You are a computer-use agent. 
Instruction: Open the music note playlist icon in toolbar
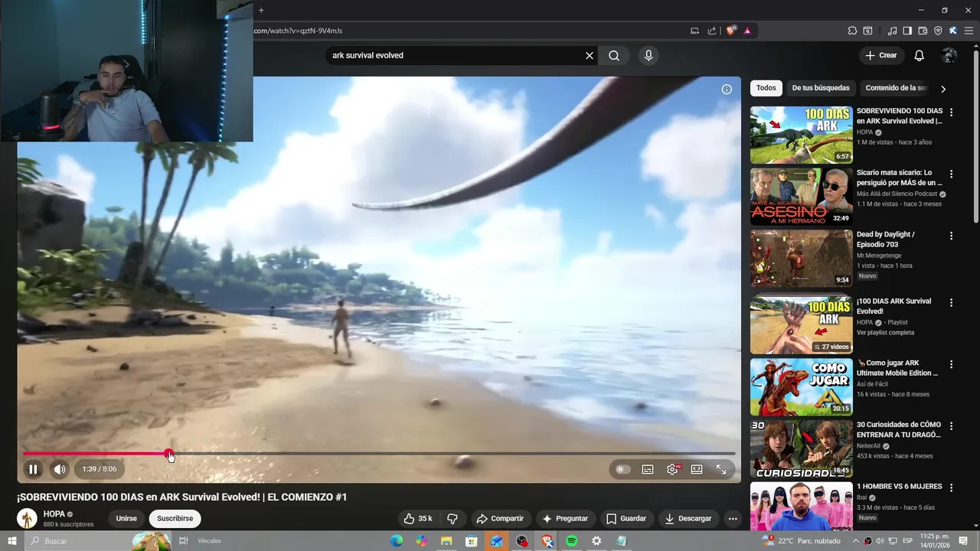[892, 31]
